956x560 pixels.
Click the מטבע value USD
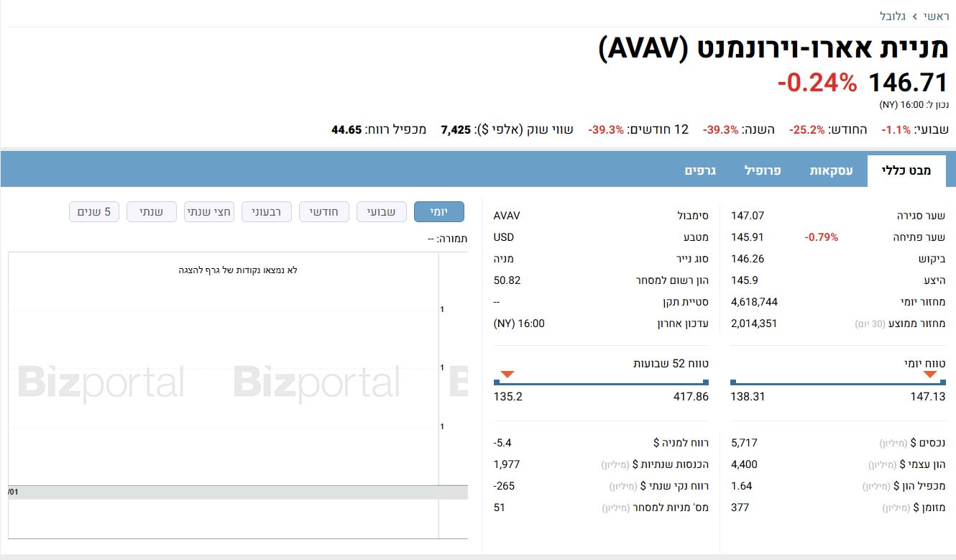point(504,237)
